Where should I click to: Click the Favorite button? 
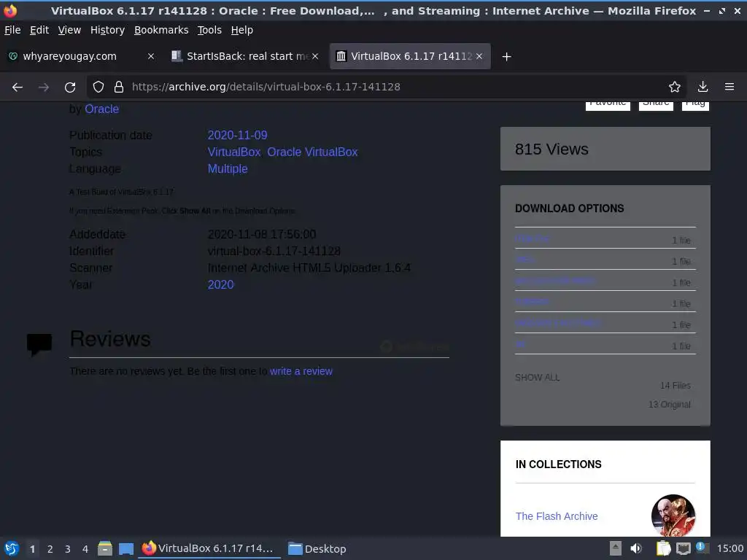tap(608, 105)
